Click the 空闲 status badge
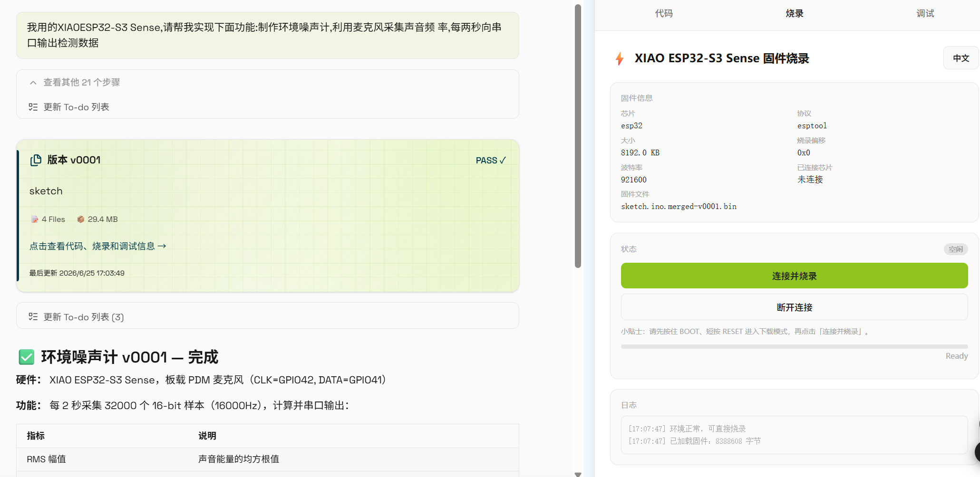 pos(955,249)
